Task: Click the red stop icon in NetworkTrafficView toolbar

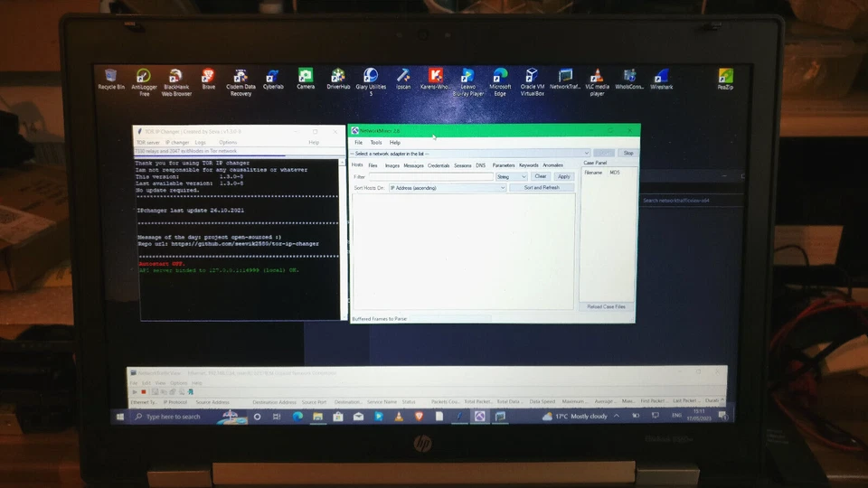Action: [144, 391]
